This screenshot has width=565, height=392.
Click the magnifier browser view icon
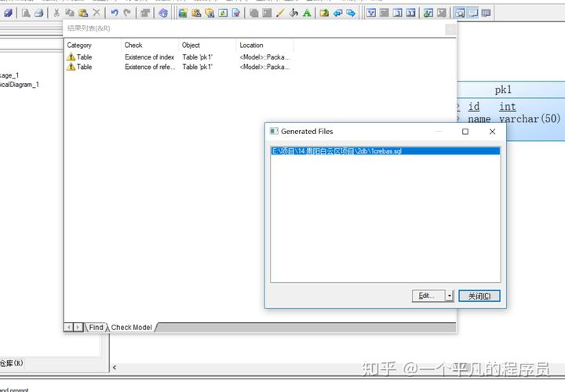[x=459, y=13]
